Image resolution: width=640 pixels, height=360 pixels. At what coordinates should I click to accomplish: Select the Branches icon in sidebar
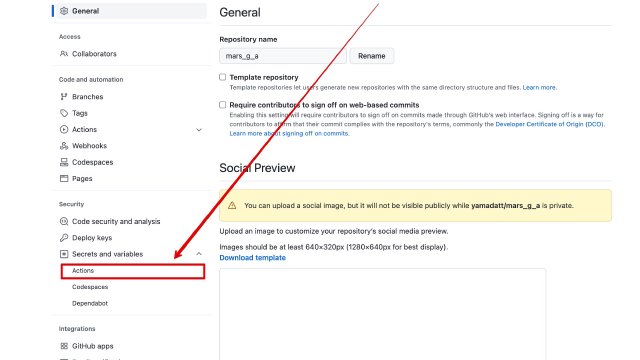[x=64, y=97]
